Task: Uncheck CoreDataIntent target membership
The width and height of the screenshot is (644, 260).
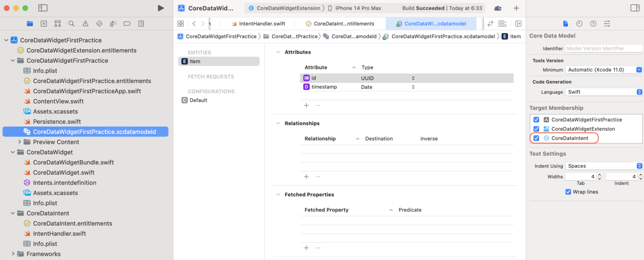Action: pos(536,138)
